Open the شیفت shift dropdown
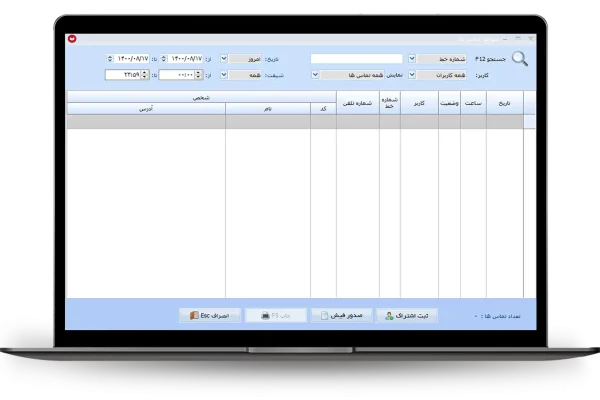Viewport: 600px width, 400px height. point(223,75)
